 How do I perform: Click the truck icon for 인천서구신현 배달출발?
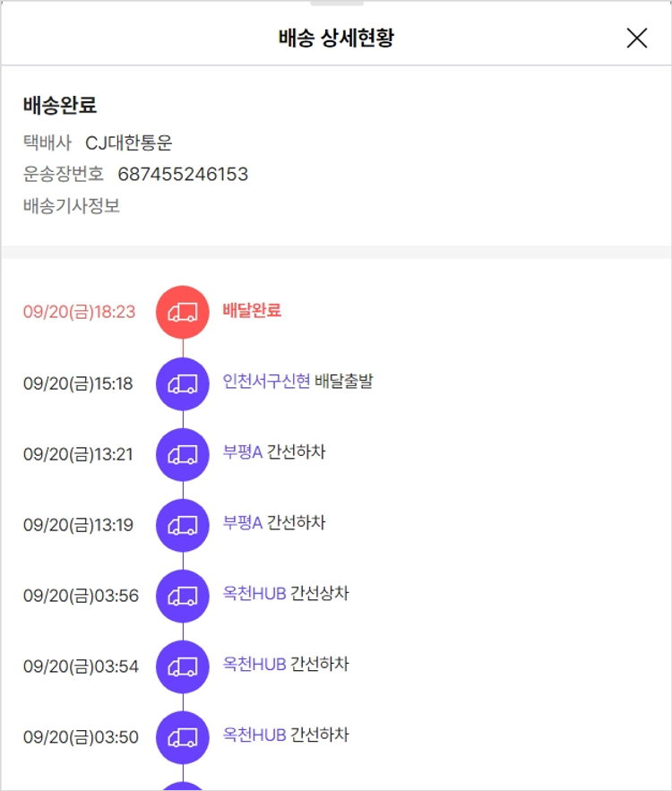coord(183,383)
